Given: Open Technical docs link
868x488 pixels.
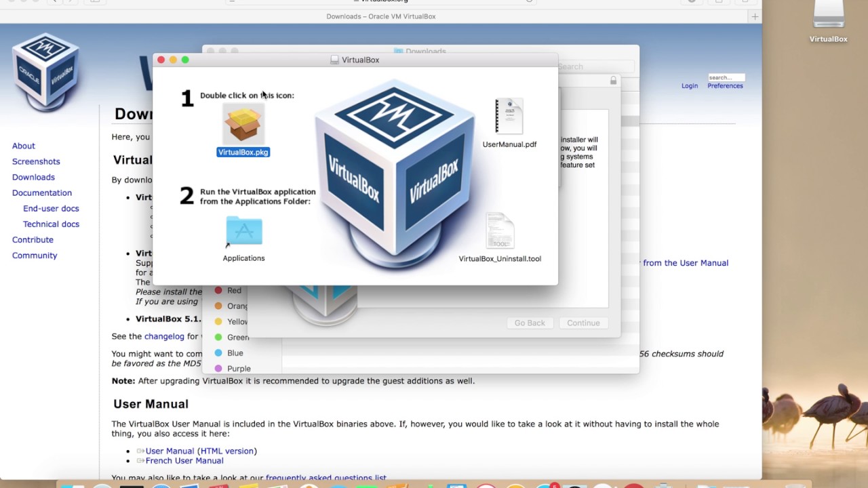Looking at the screenshot, I should (x=51, y=224).
